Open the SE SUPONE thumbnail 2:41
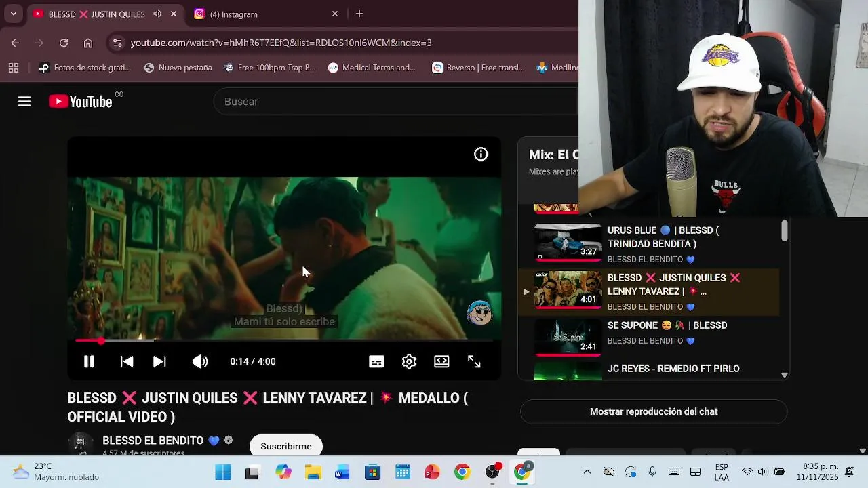 (x=568, y=338)
